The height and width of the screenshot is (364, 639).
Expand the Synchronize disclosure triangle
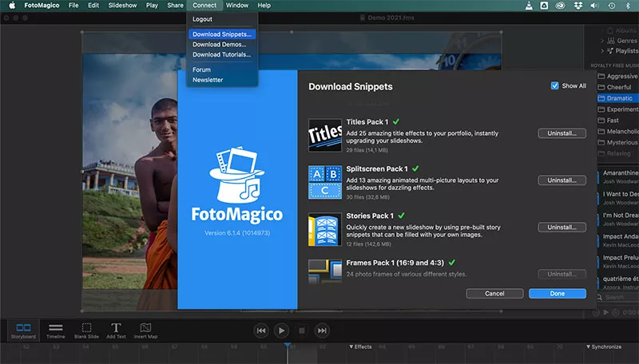point(588,347)
